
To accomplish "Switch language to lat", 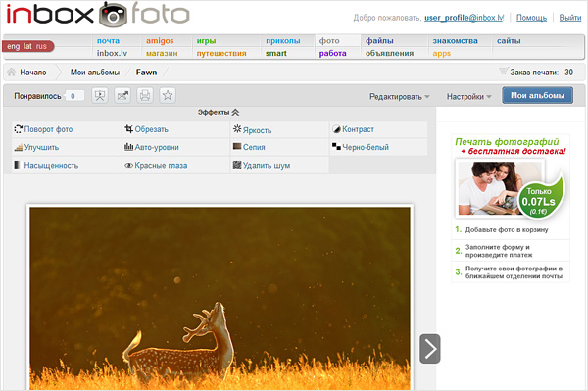I will pyautogui.click(x=27, y=46).
